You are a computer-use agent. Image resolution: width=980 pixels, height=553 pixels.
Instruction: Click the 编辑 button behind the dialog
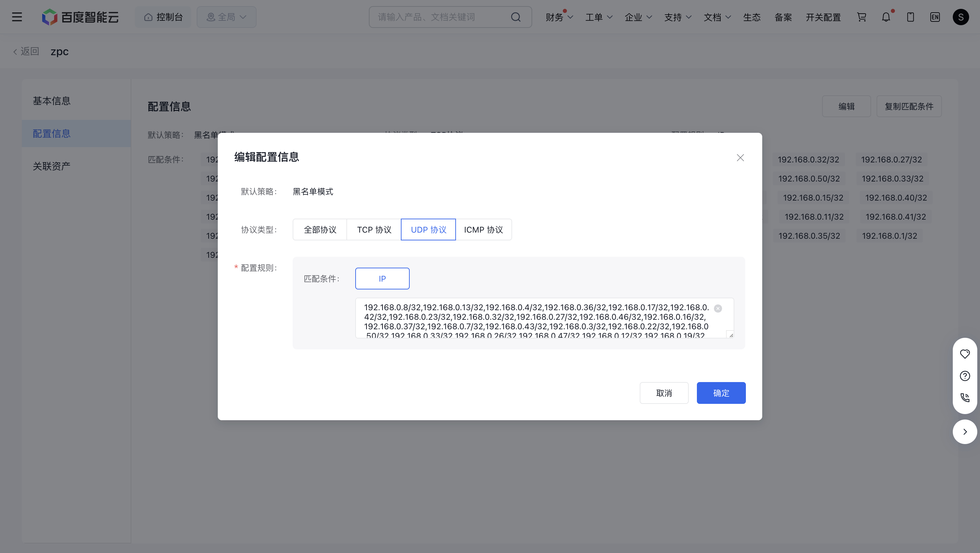tap(846, 106)
